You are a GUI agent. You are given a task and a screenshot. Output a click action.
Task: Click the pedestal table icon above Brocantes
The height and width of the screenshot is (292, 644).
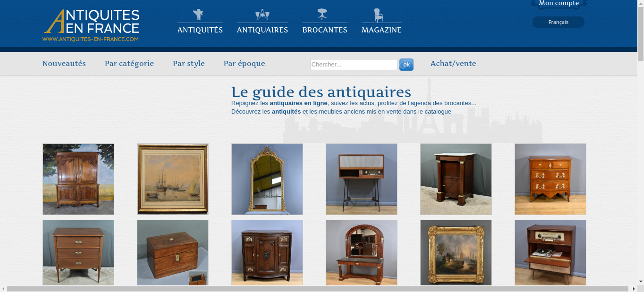[x=322, y=14]
